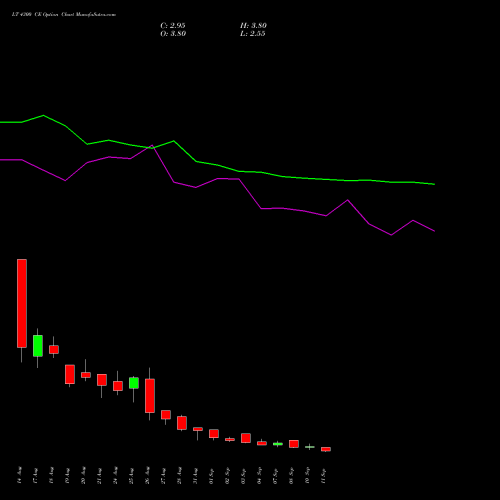Click the '03 Sep' date label

point(243,475)
